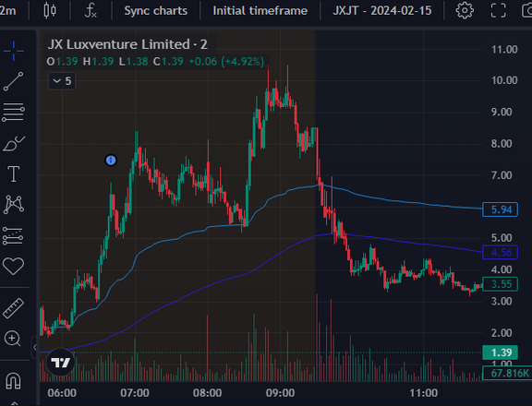Activate the zoom in tool
Viewport: 532px width, 406px height.
tap(13, 339)
